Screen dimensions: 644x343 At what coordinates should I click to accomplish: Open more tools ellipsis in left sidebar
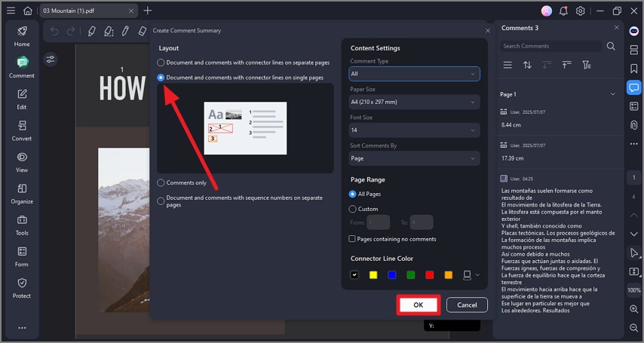[22, 328]
